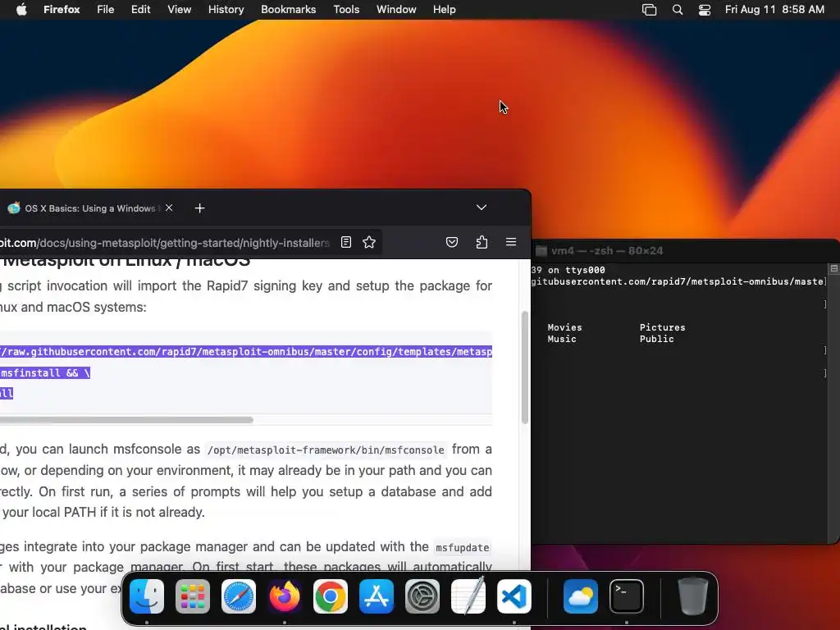Click the highlighted raw.githubusercontent.com command line
840x630 pixels.
pos(246,352)
